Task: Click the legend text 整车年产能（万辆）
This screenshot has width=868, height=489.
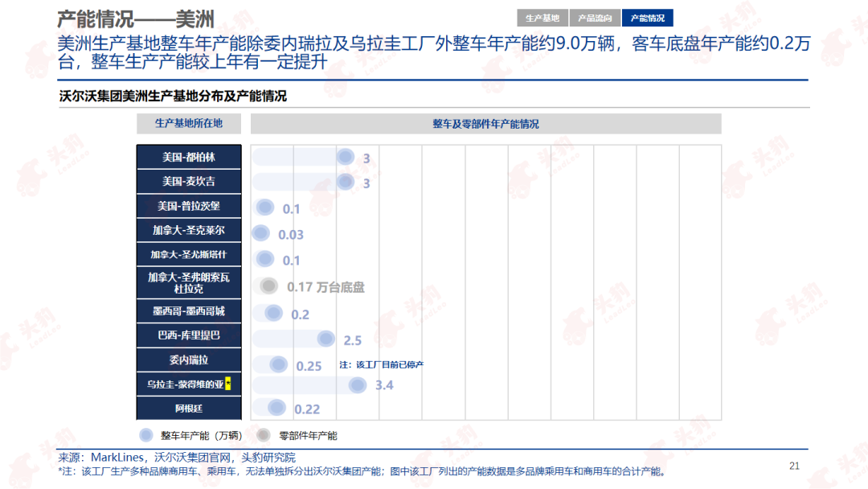Action: coord(202,436)
